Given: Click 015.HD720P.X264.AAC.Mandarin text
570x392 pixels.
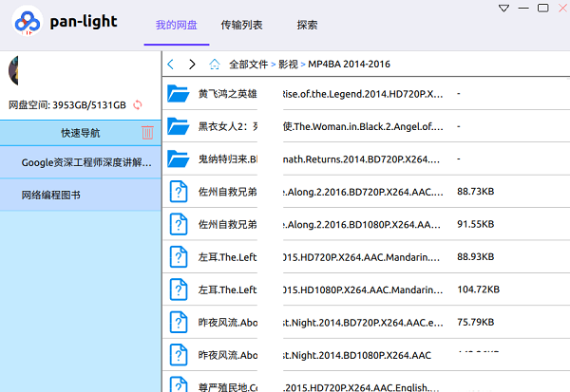Looking at the screenshot, I should point(361,257).
